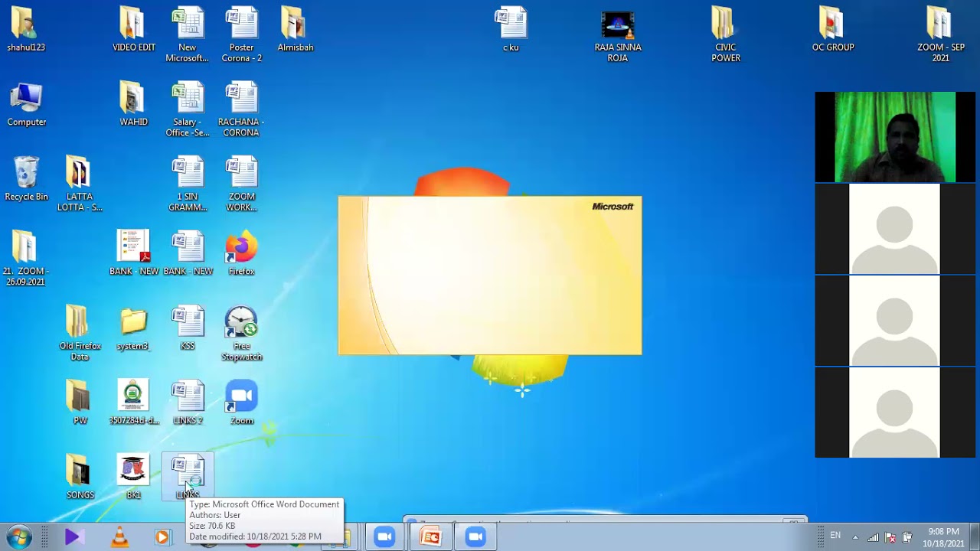Image resolution: width=980 pixels, height=551 pixels.
Task: Open the CIVIC POWER folder
Action: (725, 35)
